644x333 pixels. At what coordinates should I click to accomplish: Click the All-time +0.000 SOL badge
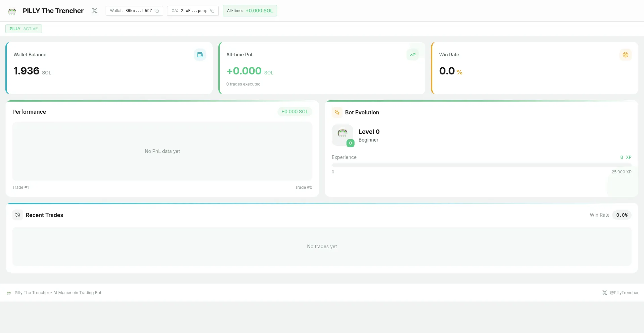250,11
